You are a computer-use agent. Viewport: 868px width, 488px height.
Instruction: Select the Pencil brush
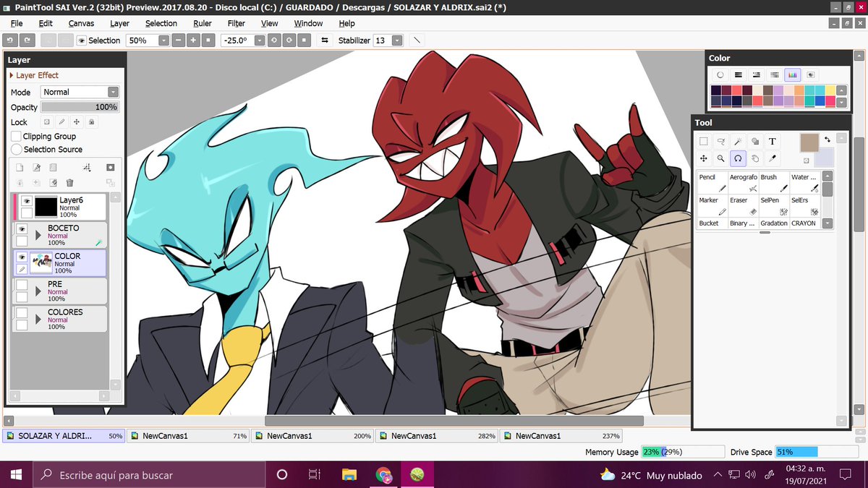point(712,182)
